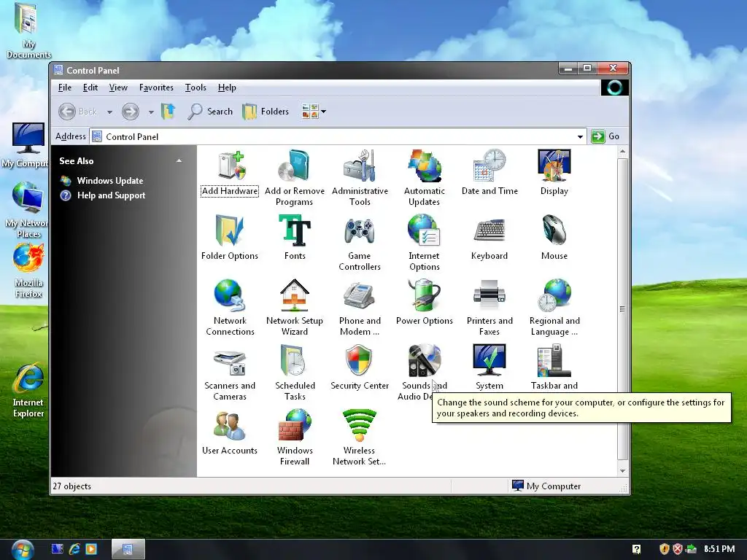Open Regional and Language options
This screenshot has height=560, width=747.
click(x=554, y=308)
